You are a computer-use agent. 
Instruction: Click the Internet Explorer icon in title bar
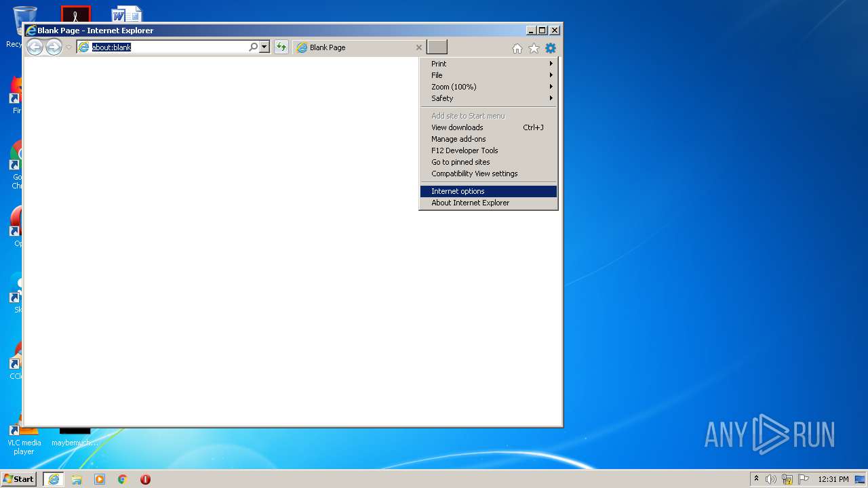pos(31,30)
